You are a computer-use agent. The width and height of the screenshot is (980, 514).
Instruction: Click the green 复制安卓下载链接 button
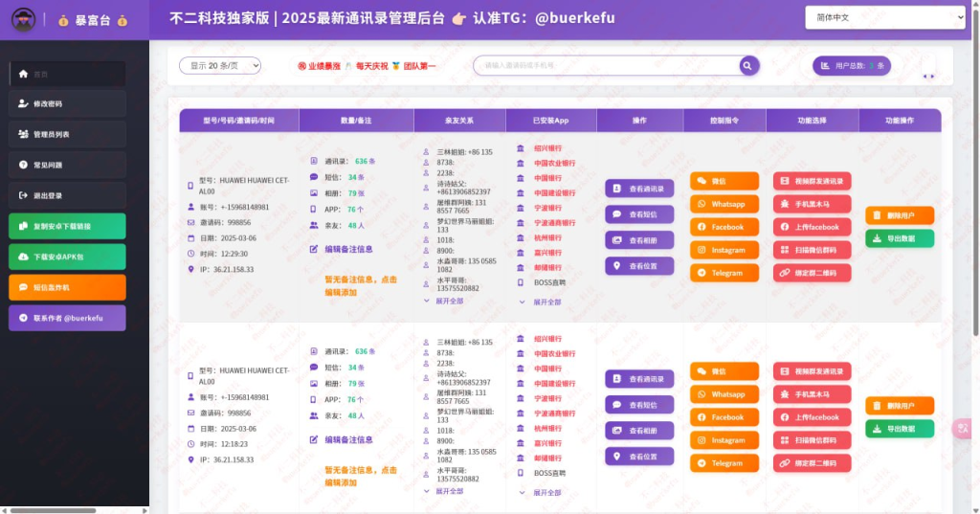click(x=68, y=226)
